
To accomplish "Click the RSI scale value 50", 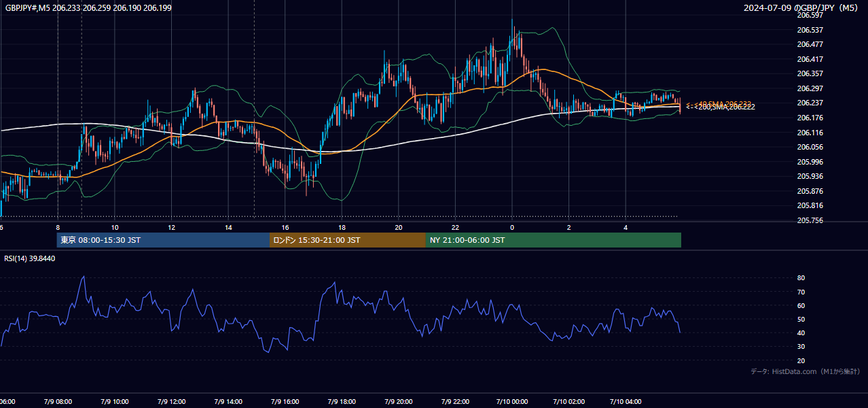I will point(801,319).
